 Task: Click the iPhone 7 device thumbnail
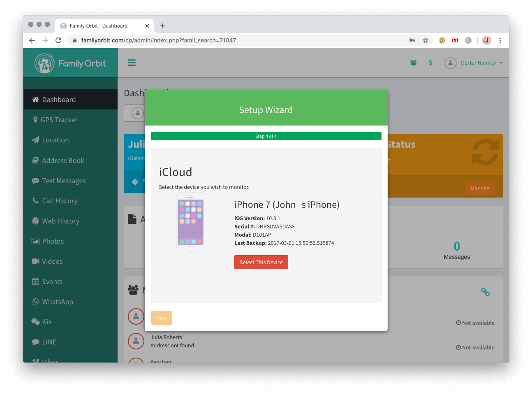(x=190, y=223)
